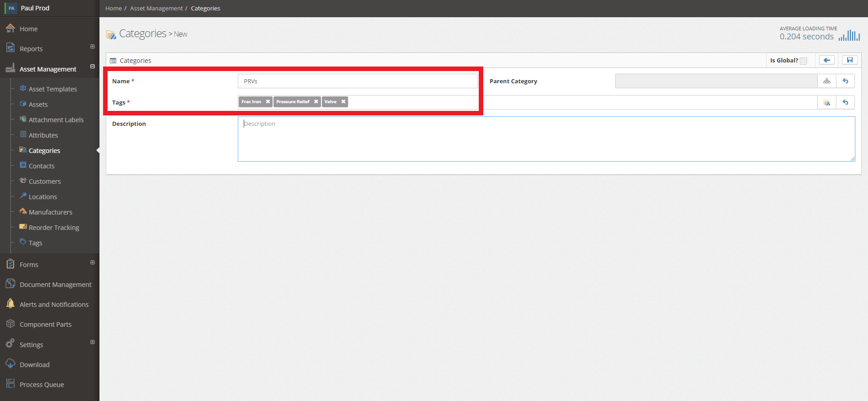Open the loading time chart icon
This screenshot has height=401, width=868.
click(849, 35)
